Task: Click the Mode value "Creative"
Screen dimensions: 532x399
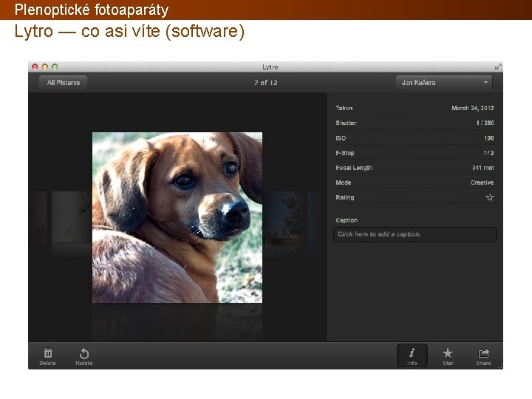Action: click(x=482, y=183)
